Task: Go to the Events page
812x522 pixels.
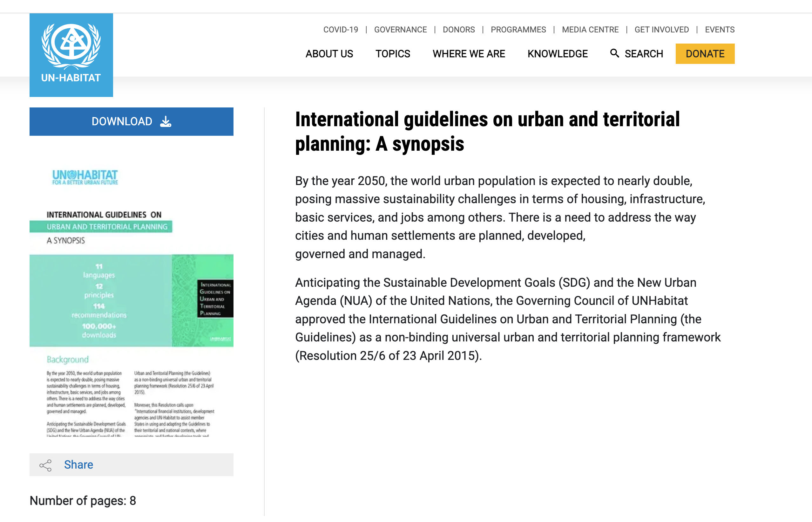Action: tap(720, 30)
